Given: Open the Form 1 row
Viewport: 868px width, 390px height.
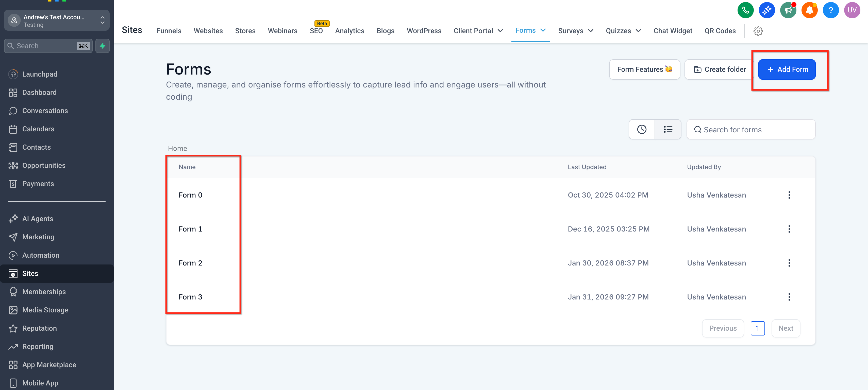Looking at the screenshot, I should coord(190,229).
